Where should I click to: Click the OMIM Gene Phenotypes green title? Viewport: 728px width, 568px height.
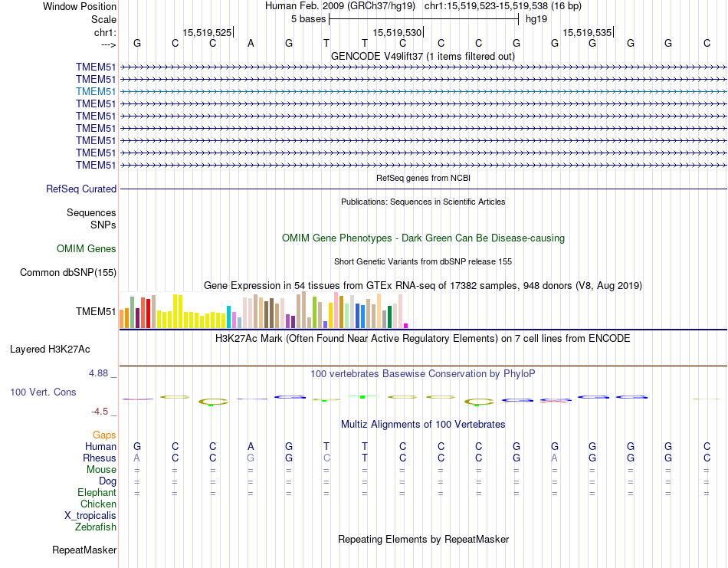pyautogui.click(x=423, y=238)
